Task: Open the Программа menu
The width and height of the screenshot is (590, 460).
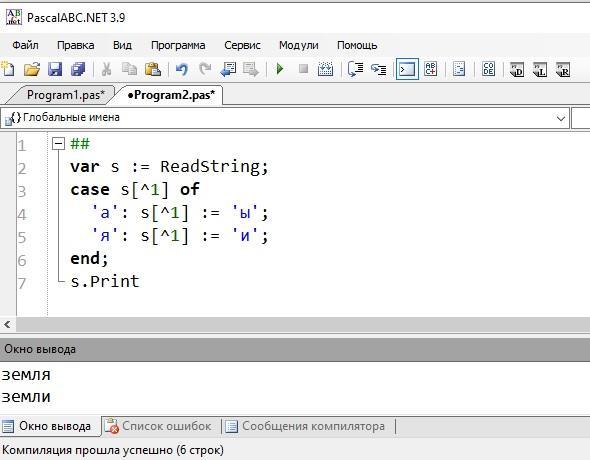Action: click(x=178, y=45)
